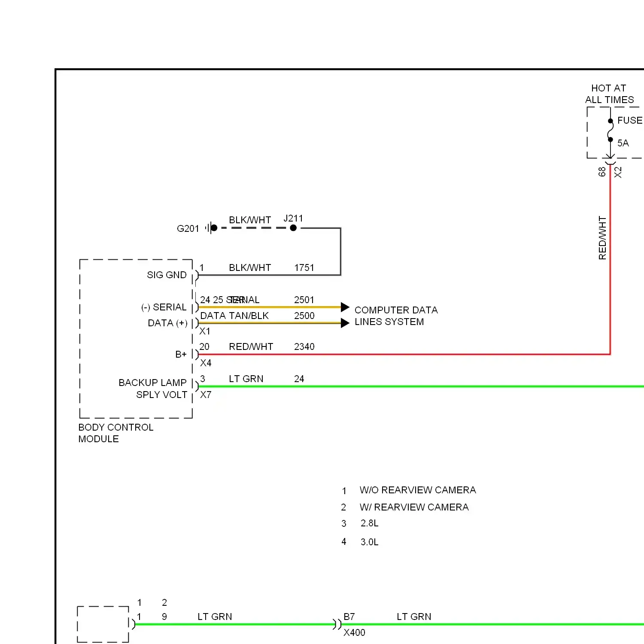
Task: Click the 5A fuse rating text
Action: [x=623, y=143]
